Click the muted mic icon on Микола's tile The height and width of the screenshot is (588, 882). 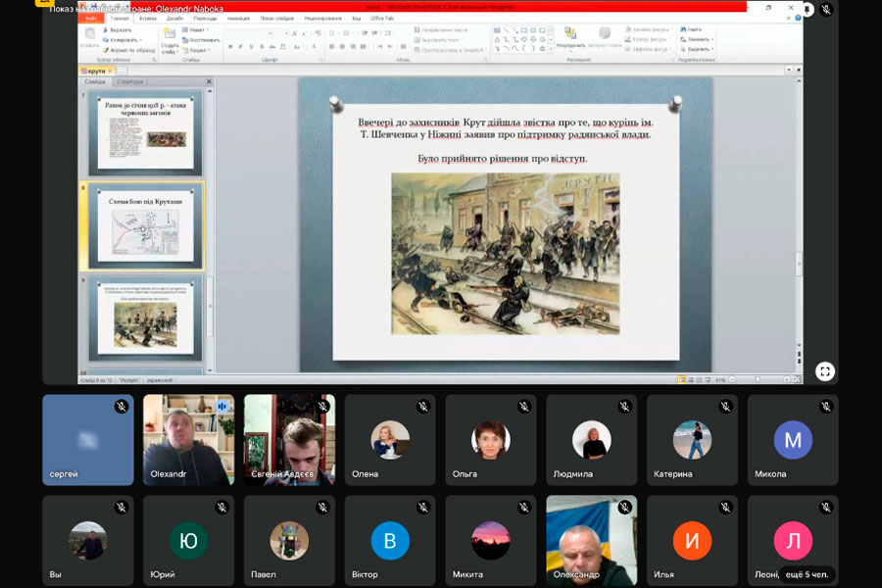pos(826,407)
